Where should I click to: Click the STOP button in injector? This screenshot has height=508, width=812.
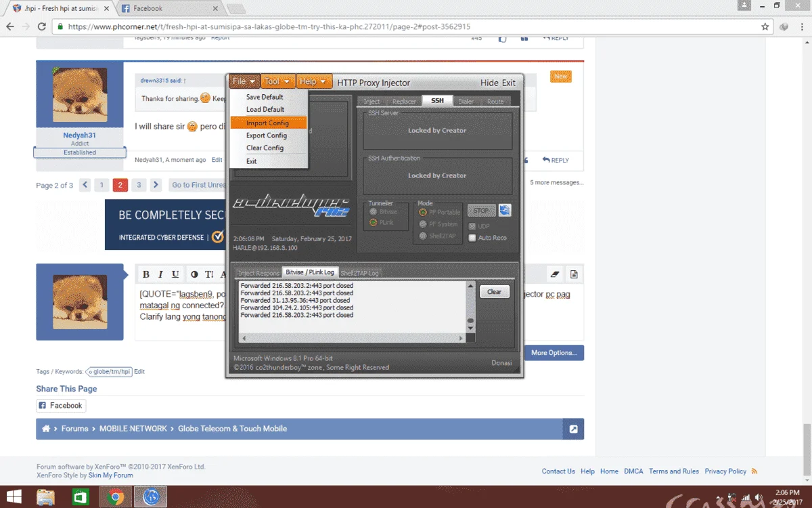pos(480,210)
